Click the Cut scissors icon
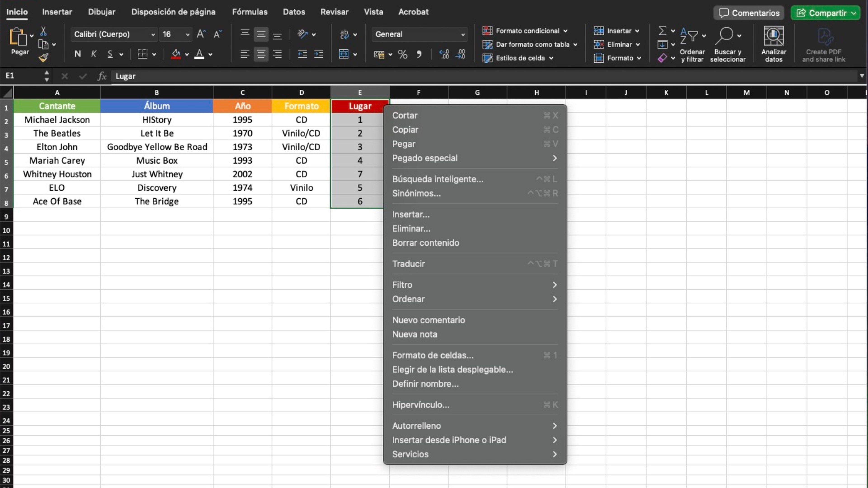Viewport: 868px width, 488px height. (x=43, y=31)
